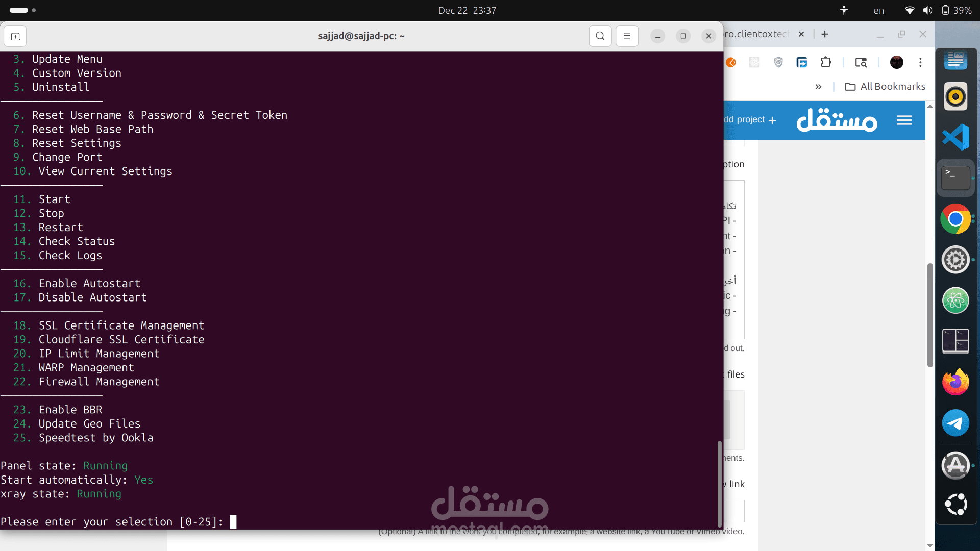Open Chrome extensions puzzle icon
Screen dimensions: 980x551
pyautogui.click(x=826, y=62)
